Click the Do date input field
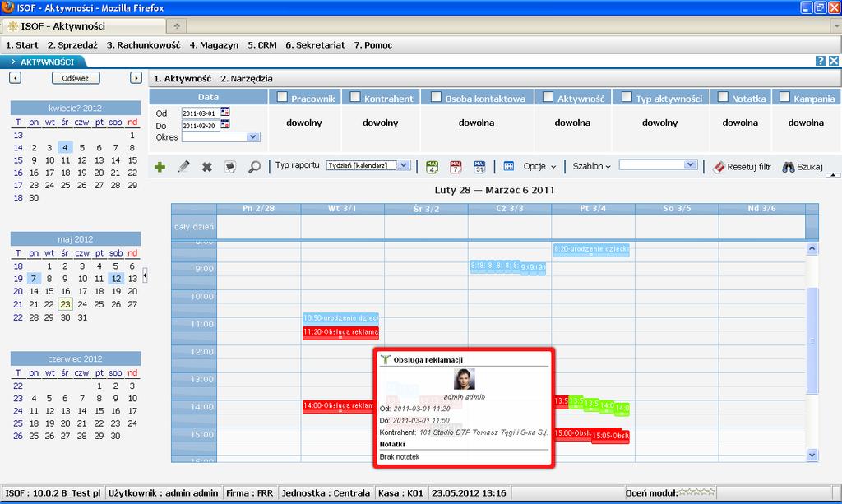This screenshot has height=504, width=842. [200, 126]
